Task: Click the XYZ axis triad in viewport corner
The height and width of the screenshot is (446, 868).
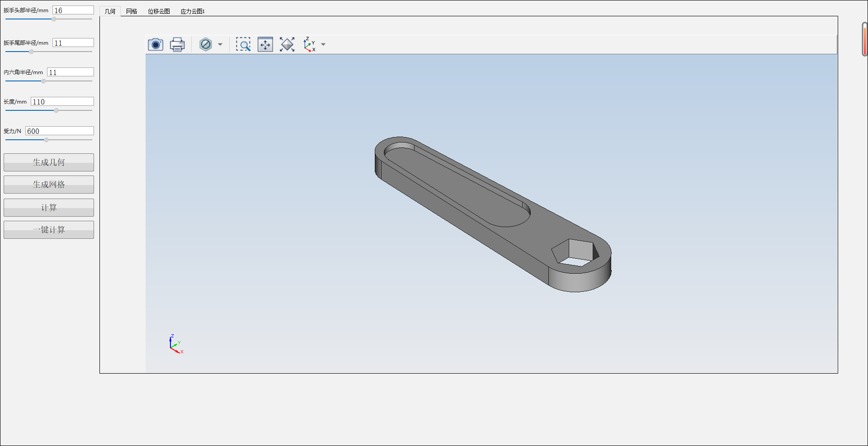Action: pos(176,345)
